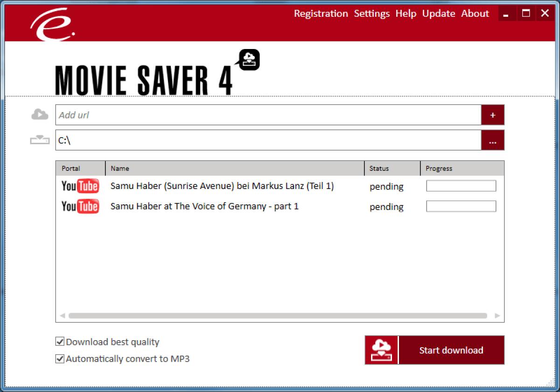The width and height of the screenshot is (560, 392).
Task: Open the Help menu
Action: [406, 14]
